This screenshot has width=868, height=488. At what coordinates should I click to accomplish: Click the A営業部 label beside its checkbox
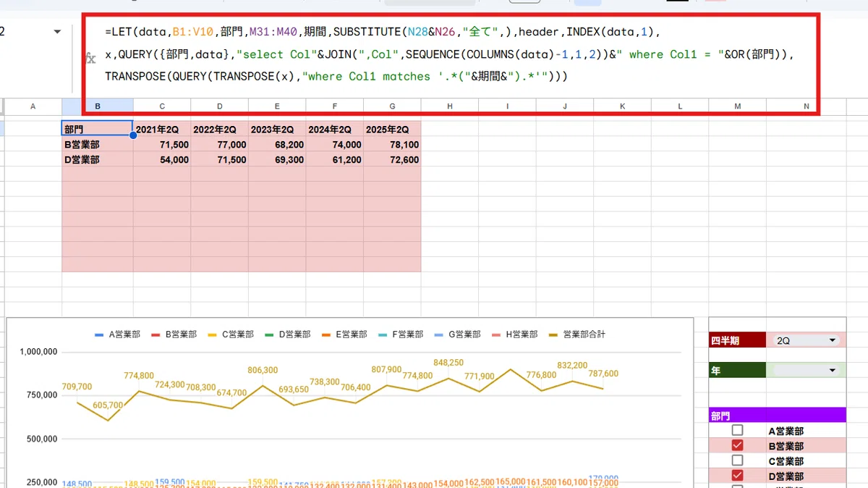pos(786,431)
